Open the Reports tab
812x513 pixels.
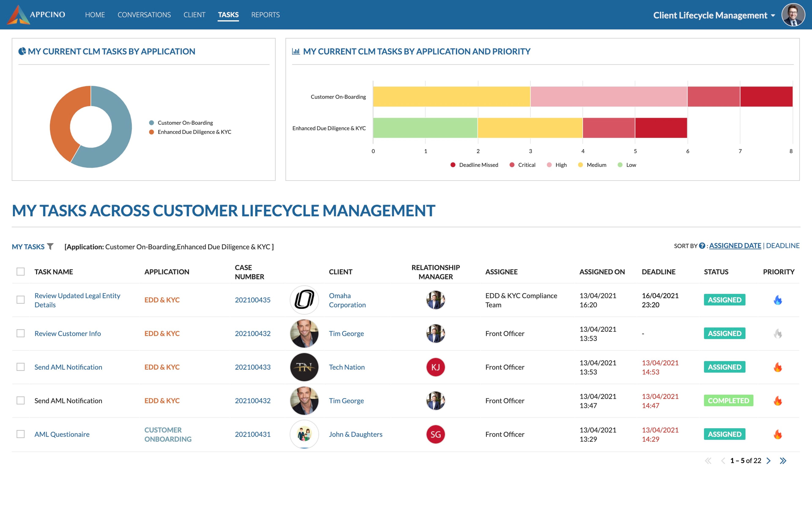[x=265, y=15]
